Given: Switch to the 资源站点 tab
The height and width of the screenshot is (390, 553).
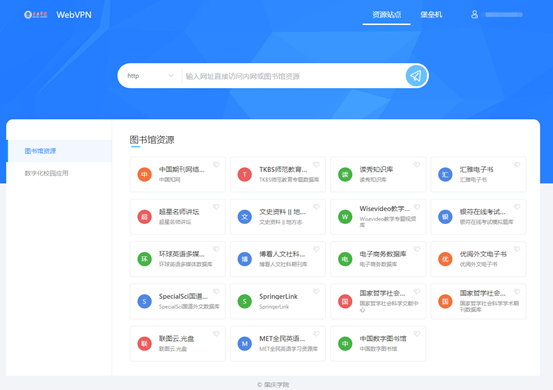Looking at the screenshot, I should [x=387, y=14].
